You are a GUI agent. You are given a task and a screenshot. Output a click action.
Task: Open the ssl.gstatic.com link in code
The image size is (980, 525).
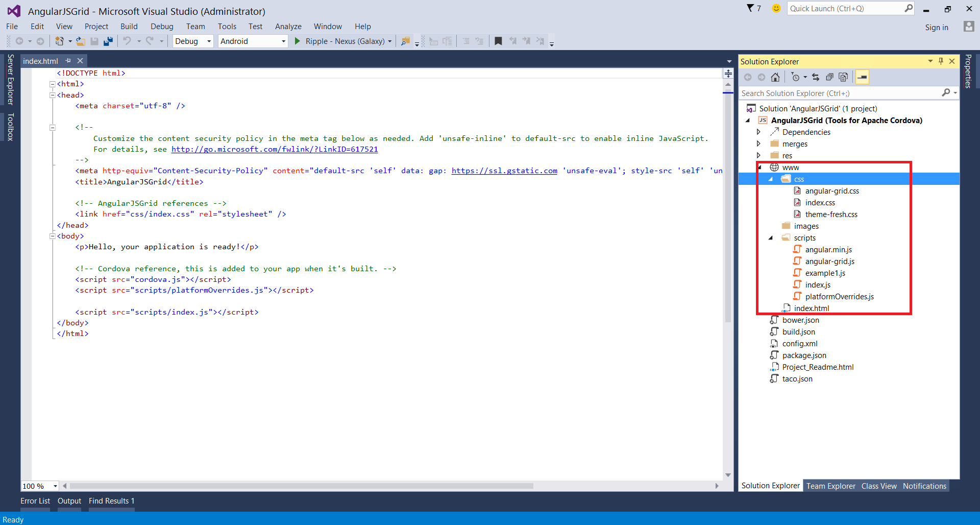pyautogui.click(x=504, y=171)
